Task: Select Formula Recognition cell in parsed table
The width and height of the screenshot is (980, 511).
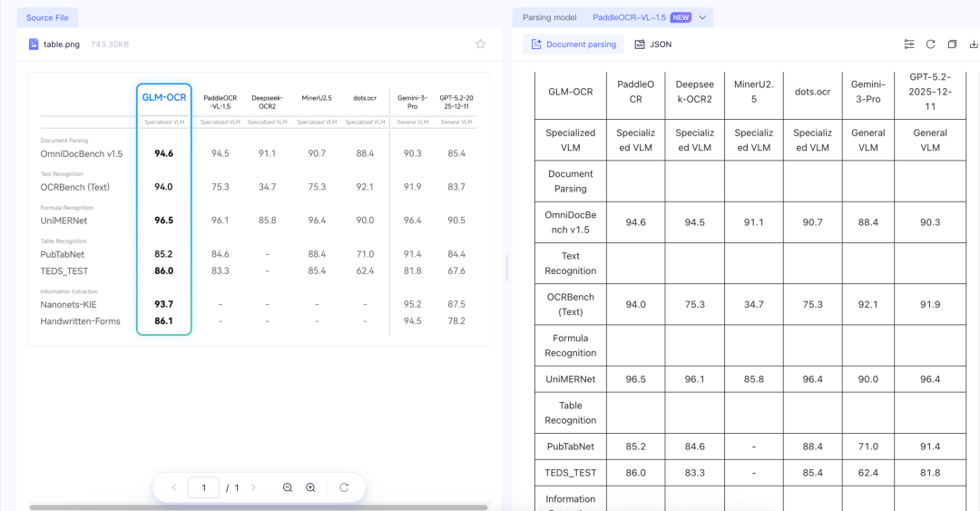Action: (571, 345)
